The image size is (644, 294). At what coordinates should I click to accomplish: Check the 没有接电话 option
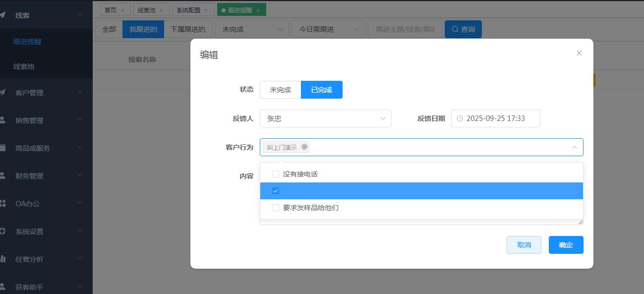coord(276,174)
